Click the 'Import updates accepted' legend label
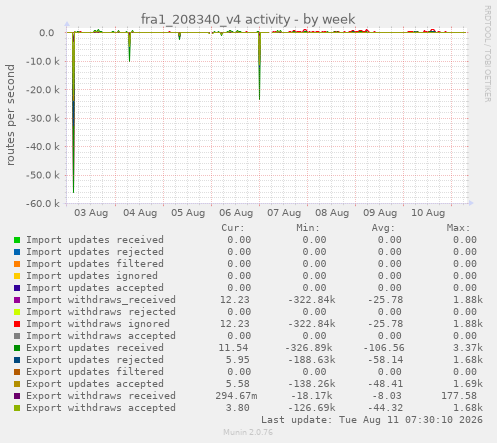 (95, 288)
